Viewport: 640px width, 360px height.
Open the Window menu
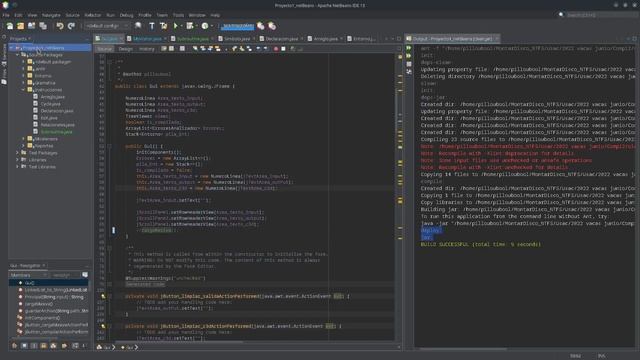click(x=197, y=15)
